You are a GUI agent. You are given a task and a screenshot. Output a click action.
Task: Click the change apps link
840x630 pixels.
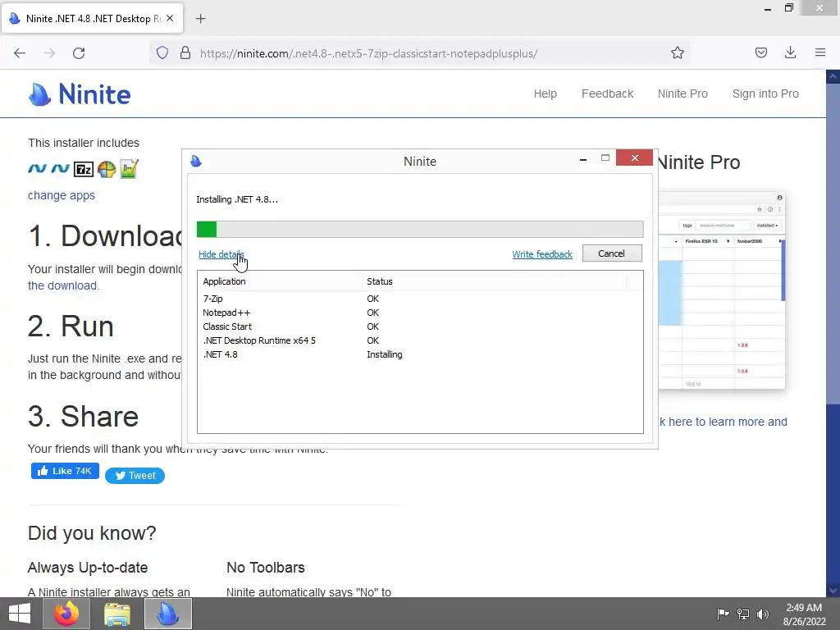[x=62, y=195]
